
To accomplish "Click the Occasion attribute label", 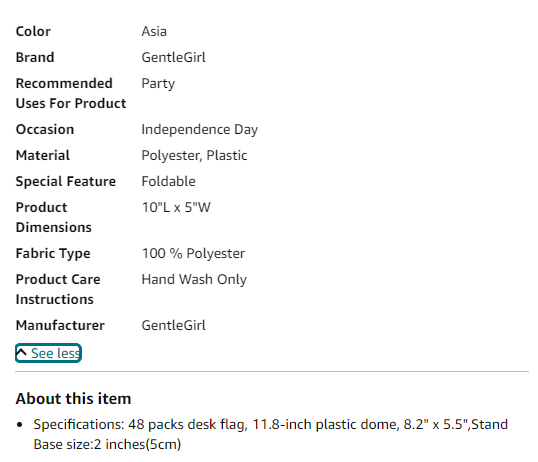I will tap(45, 129).
